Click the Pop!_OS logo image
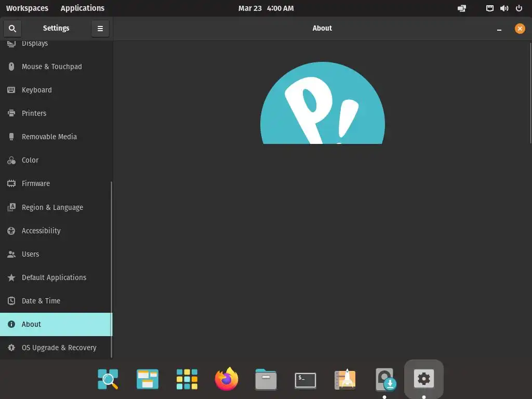The image size is (532, 399). 322,103
